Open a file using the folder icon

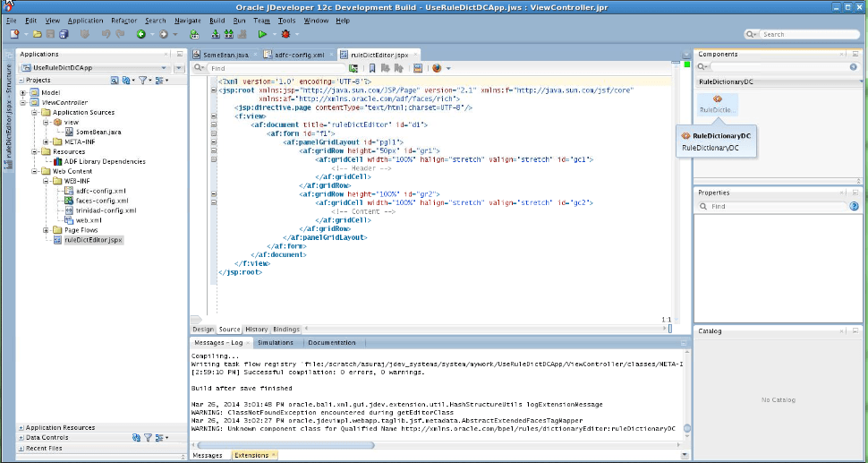tap(37, 34)
